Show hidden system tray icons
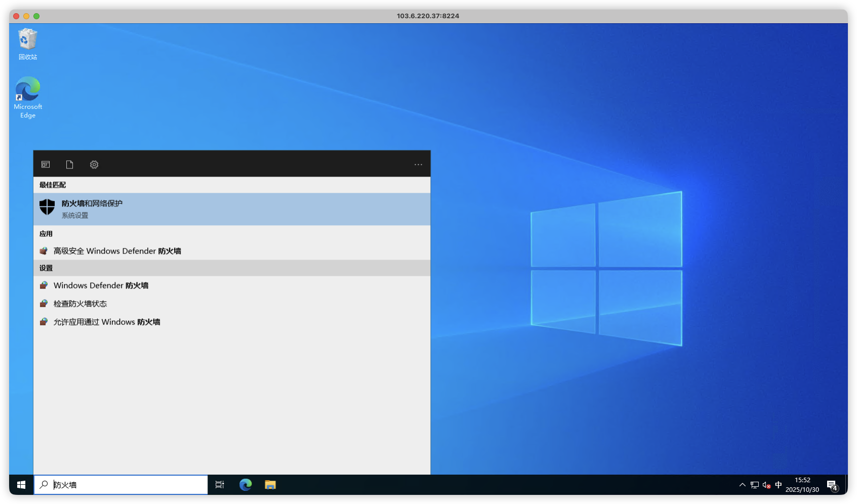The image size is (857, 504). [742, 485]
